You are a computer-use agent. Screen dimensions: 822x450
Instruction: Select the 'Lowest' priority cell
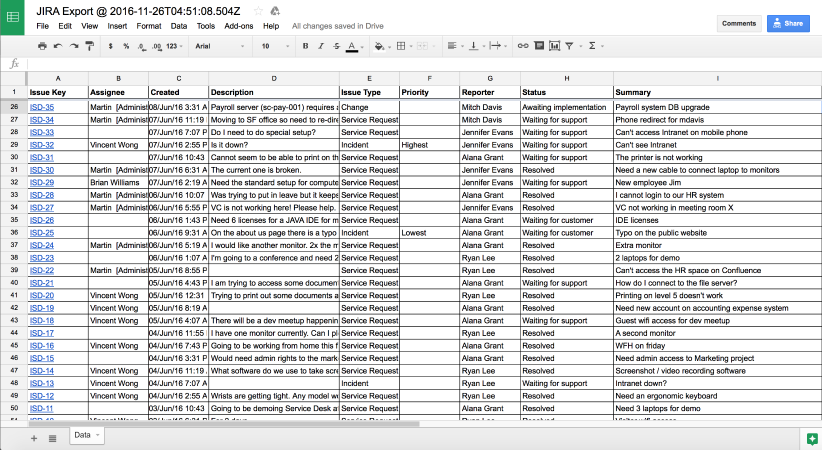(x=429, y=233)
